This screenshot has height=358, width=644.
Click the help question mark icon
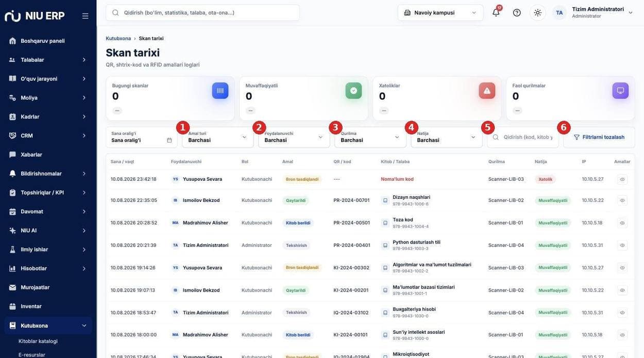coord(517,12)
